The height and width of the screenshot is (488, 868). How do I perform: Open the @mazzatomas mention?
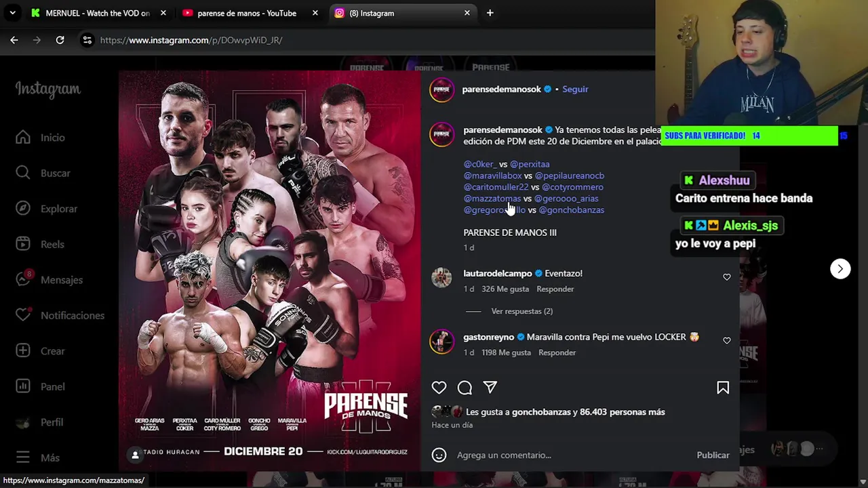click(492, 199)
